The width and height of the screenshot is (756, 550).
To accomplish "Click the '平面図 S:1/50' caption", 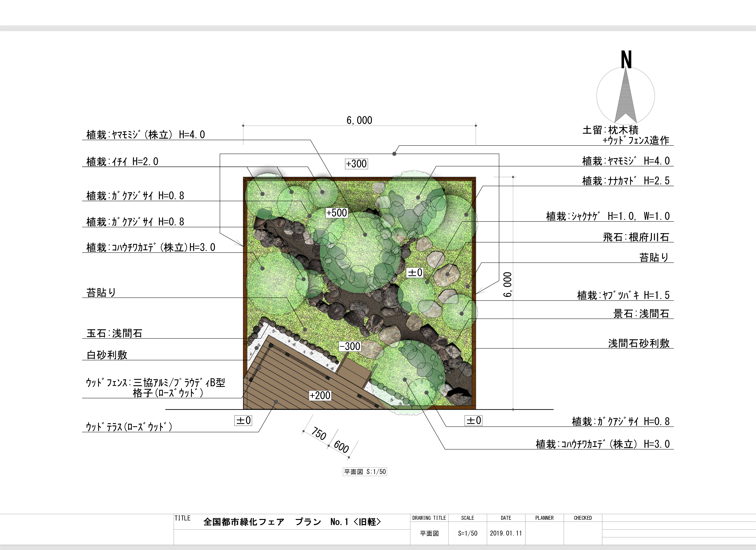I will (365, 472).
